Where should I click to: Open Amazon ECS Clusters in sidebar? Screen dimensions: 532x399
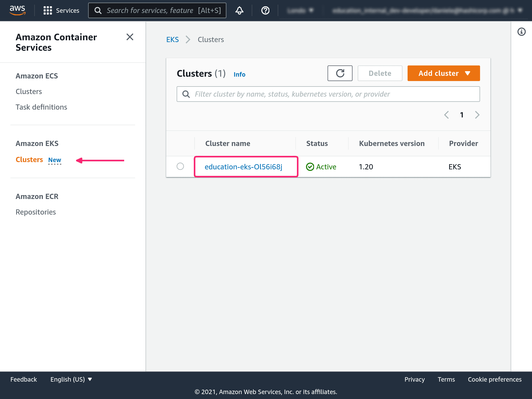[x=29, y=91]
